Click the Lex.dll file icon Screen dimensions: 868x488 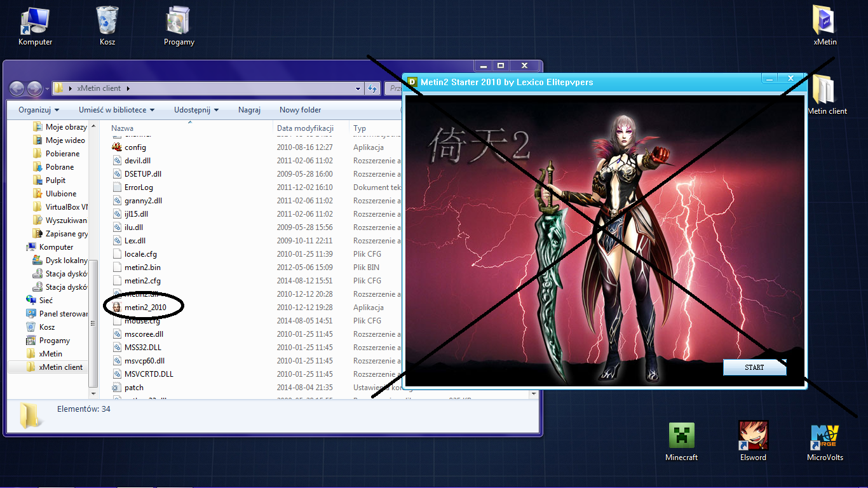coord(116,241)
